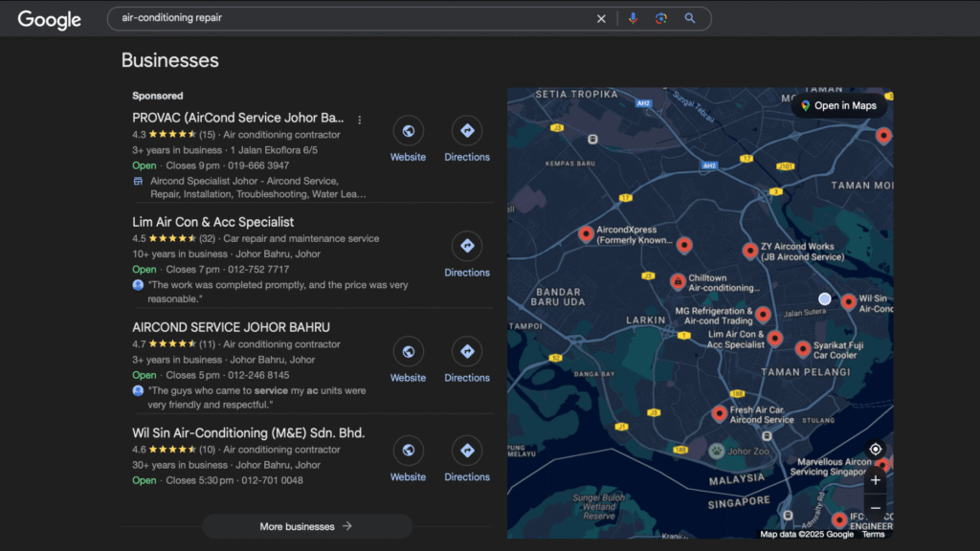Screen dimensions: 980x551
Task: Select Johor Zoo map marker
Action: tap(716, 452)
